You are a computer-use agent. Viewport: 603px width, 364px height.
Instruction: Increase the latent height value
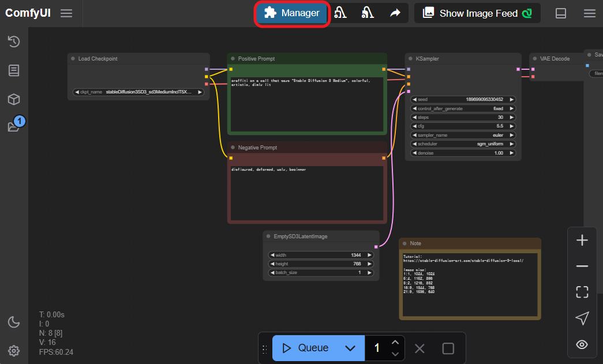pyautogui.click(x=369, y=264)
